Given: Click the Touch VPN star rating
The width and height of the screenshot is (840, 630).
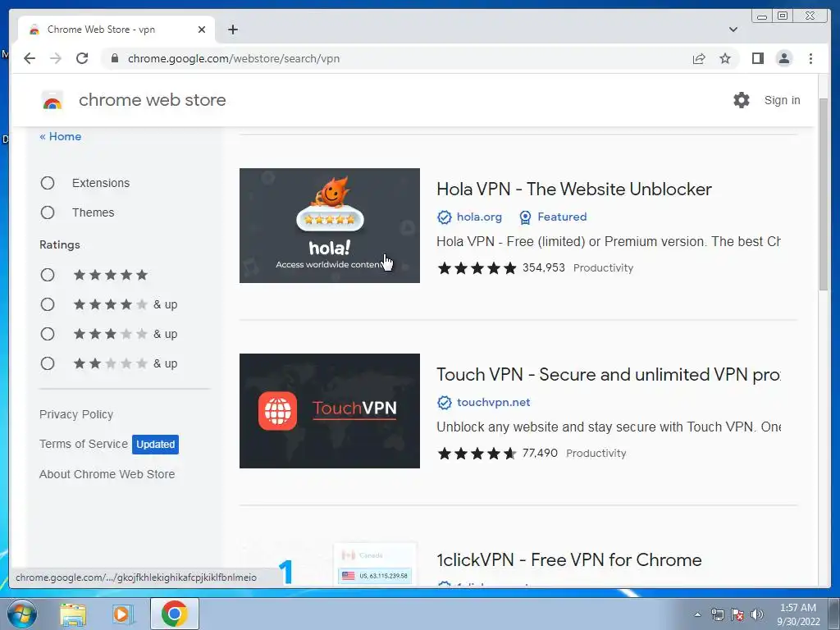Looking at the screenshot, I should [x=477, y=453].
